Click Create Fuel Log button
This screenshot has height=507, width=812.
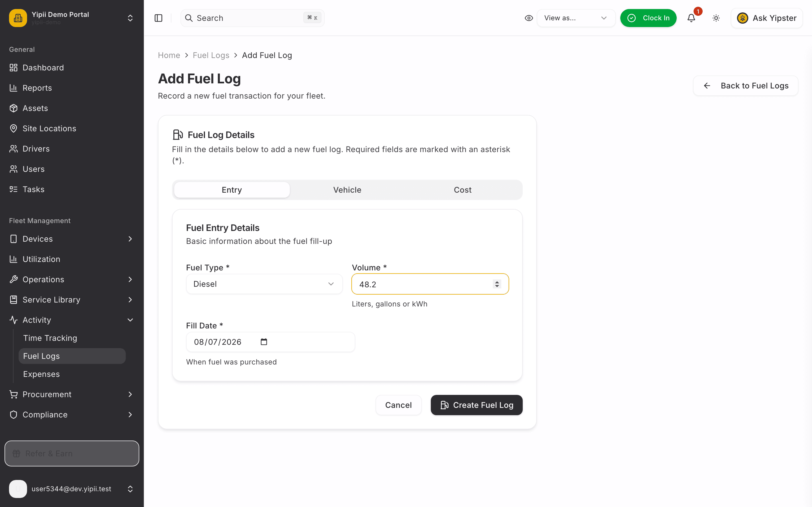click(x=476, y=405)
